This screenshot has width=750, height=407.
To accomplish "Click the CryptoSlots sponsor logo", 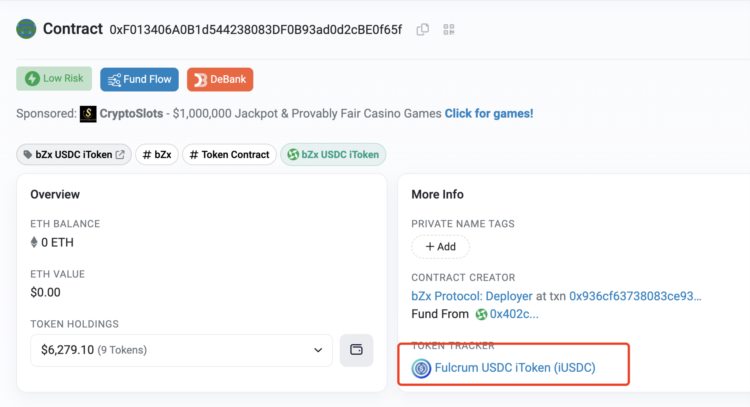I will [88, 114].
